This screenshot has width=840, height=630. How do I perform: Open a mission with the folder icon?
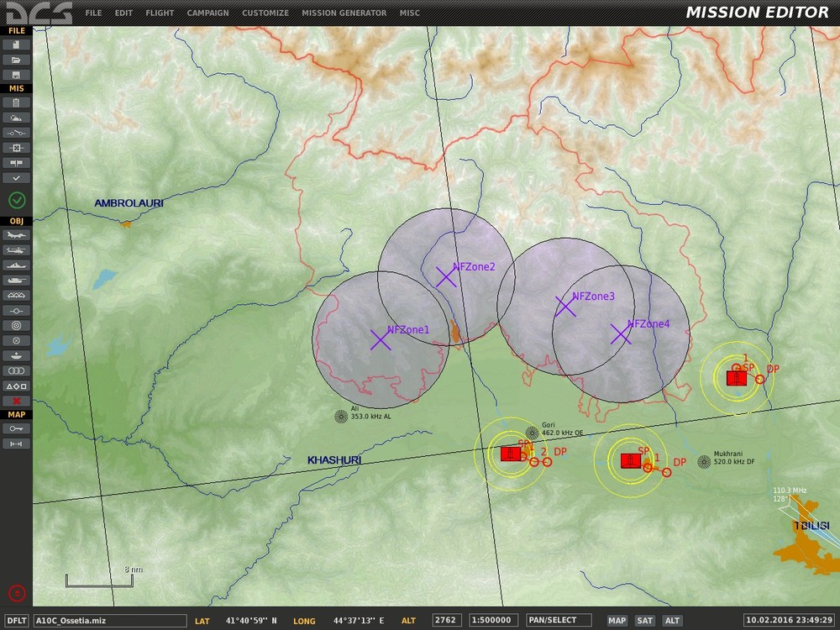click(x=16, y=60)
